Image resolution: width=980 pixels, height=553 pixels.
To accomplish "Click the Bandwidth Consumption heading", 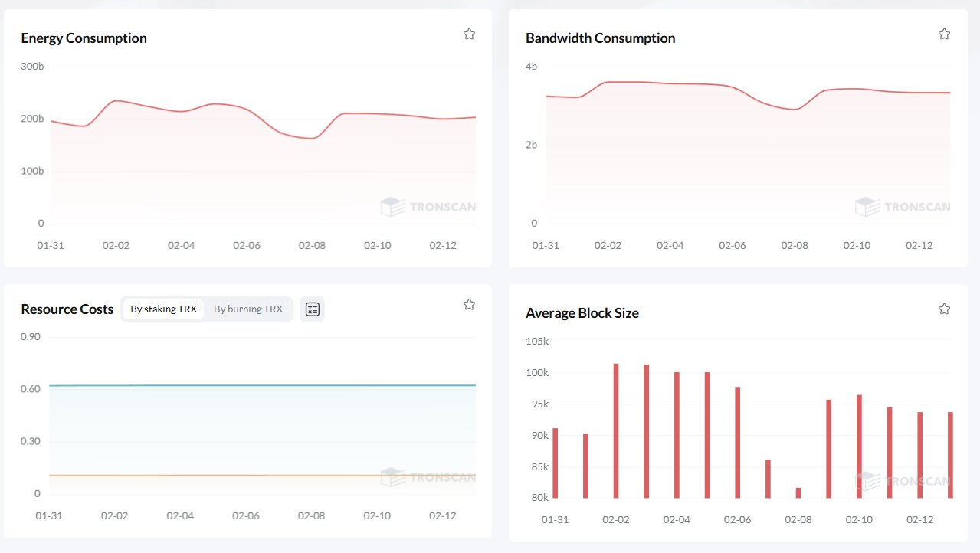I will 600,38.
